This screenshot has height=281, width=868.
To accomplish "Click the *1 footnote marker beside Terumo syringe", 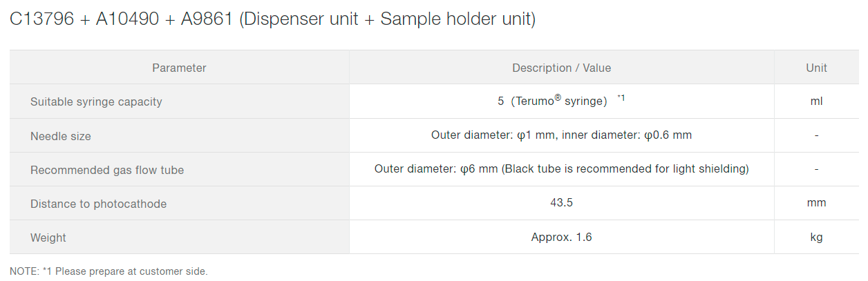I will (x=621, y=98).
